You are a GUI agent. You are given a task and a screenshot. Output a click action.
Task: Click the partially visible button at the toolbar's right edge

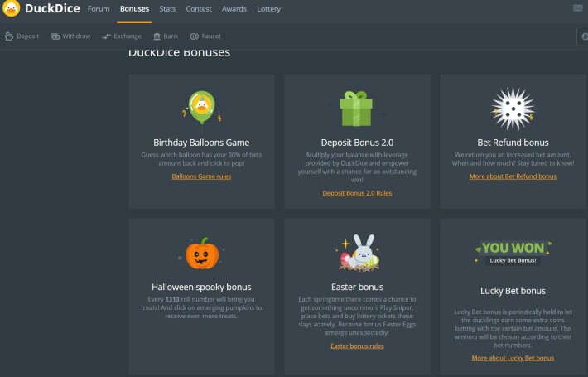click(x=582, y=36)
